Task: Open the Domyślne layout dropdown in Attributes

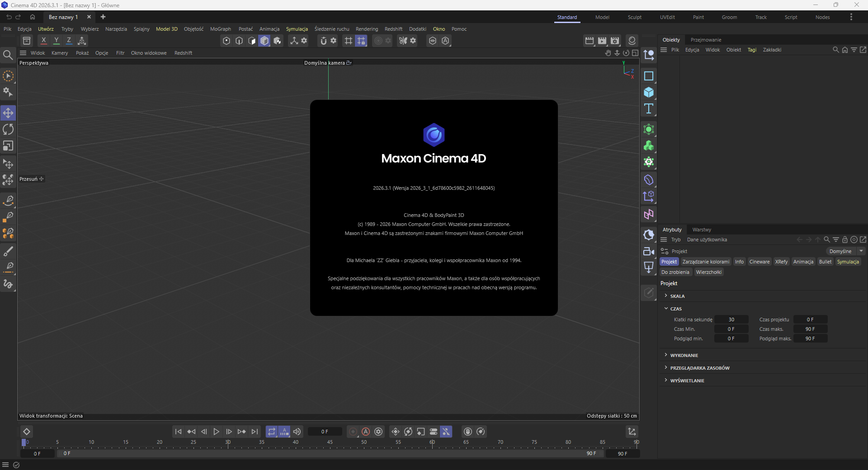Action: 840,251
